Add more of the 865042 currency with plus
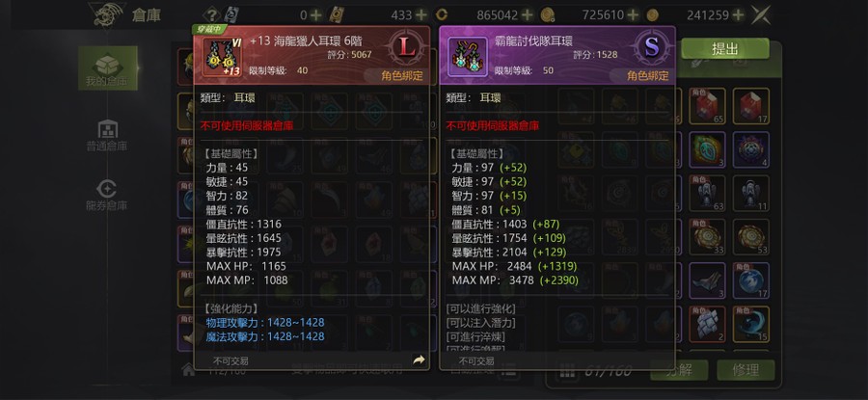Screen dimensions: 868x400 pos(527,14)
